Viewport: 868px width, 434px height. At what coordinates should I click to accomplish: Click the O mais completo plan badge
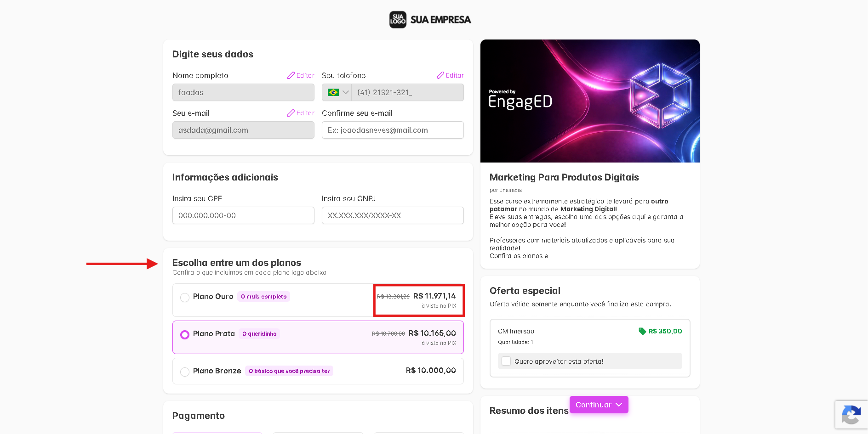[264, 297]
